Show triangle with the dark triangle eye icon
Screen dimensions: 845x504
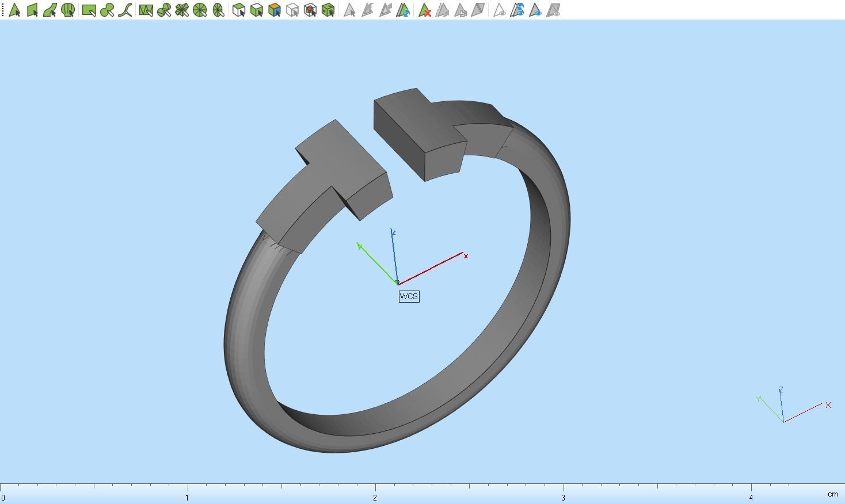click(535, 10)
